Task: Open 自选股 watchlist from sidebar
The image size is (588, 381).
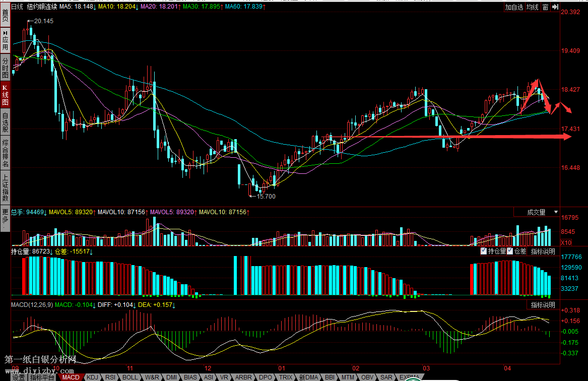Action: [5, 122]
